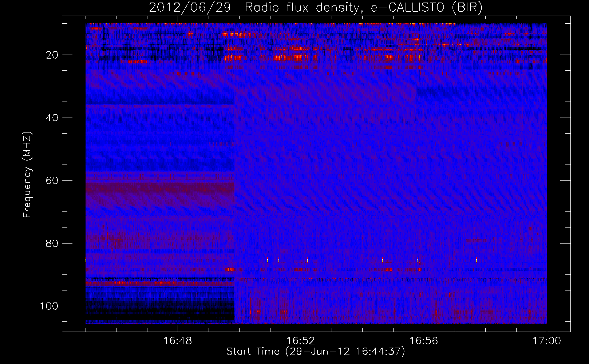589x364 pixels.
Task: Click the '60' frequency tick label
Action: point(52,181)
